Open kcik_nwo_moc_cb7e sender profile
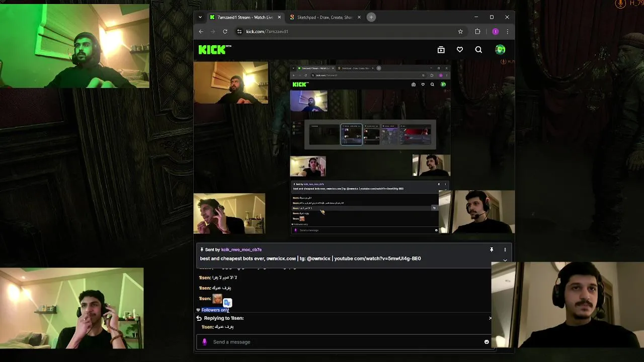 (x=242, y=249)
